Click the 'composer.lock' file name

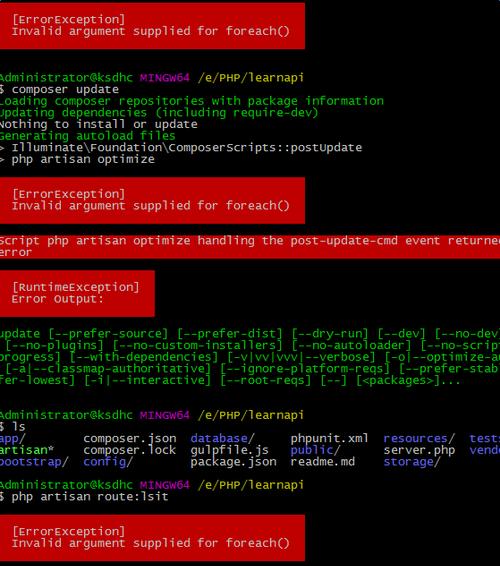[130, 450]
